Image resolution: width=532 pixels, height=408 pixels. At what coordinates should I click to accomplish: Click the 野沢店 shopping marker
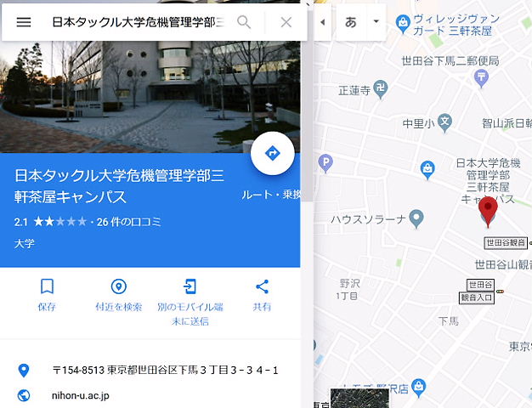419,388
